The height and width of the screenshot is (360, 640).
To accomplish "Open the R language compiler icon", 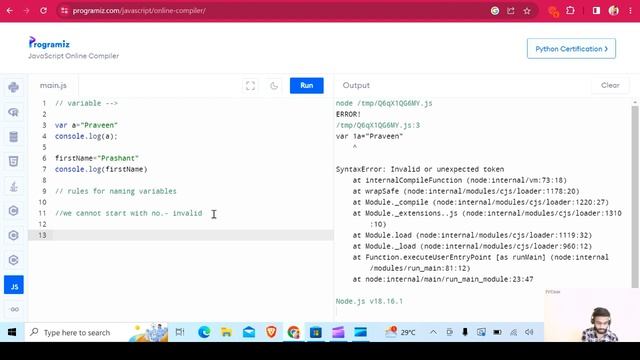I will [13, 112].
